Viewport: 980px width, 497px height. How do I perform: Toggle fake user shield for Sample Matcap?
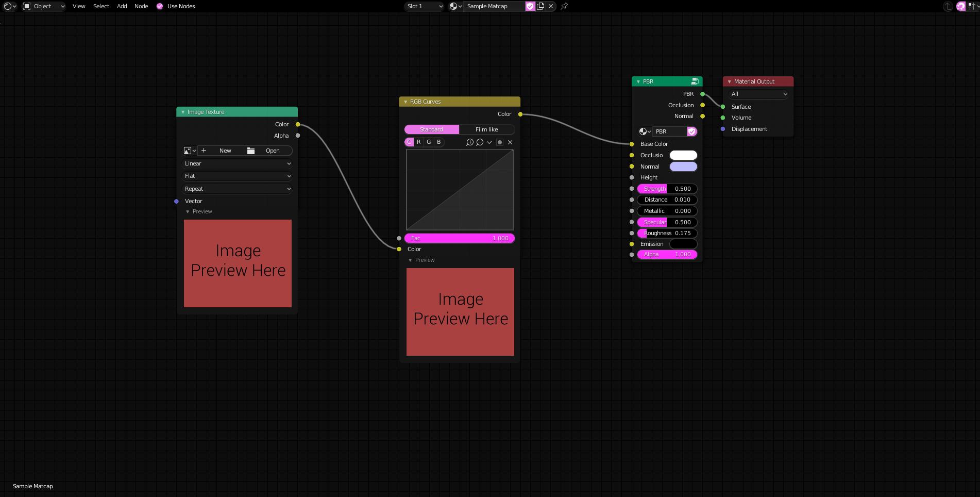pos(530,6)
